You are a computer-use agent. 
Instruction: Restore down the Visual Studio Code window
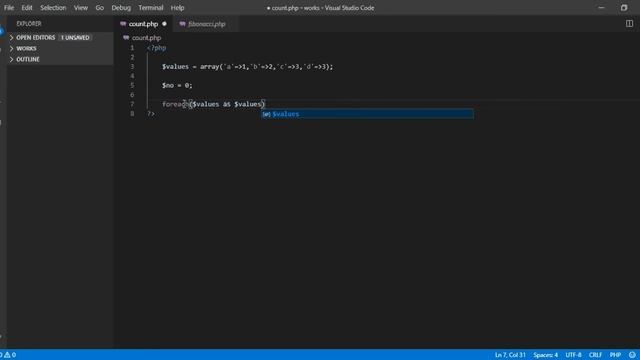tap(624, 8)
